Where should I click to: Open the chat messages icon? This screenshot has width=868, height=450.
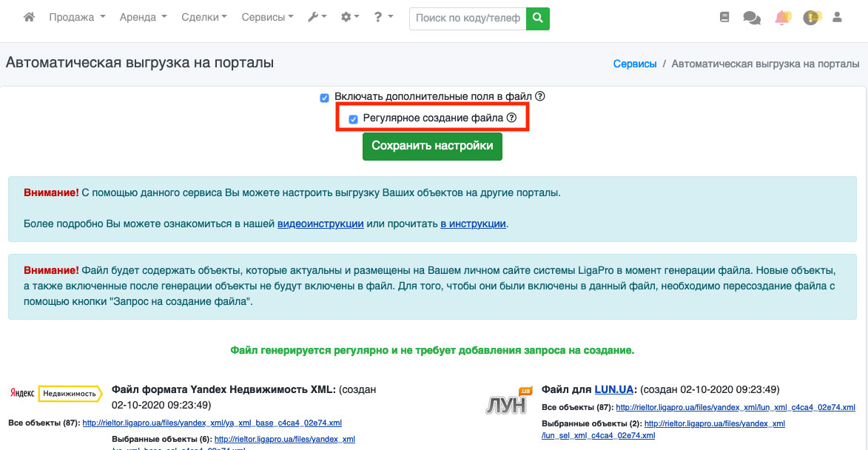point(752,18)
